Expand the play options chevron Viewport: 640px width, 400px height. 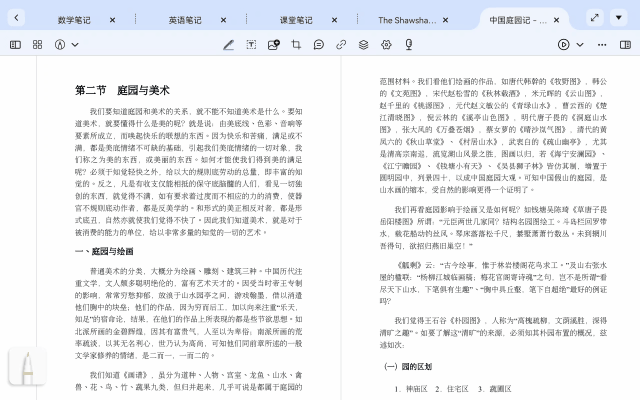pyautogui.click(x=580, y=45)
